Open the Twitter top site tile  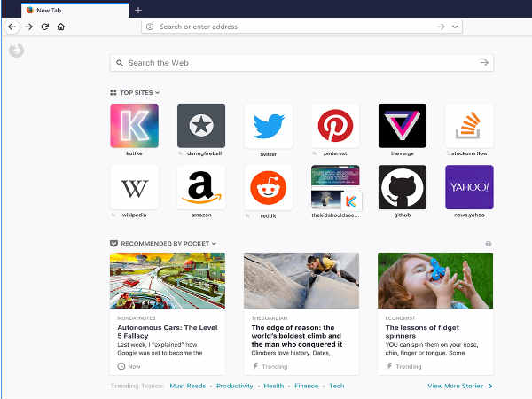pyautogui.click(x=268, y=126)
